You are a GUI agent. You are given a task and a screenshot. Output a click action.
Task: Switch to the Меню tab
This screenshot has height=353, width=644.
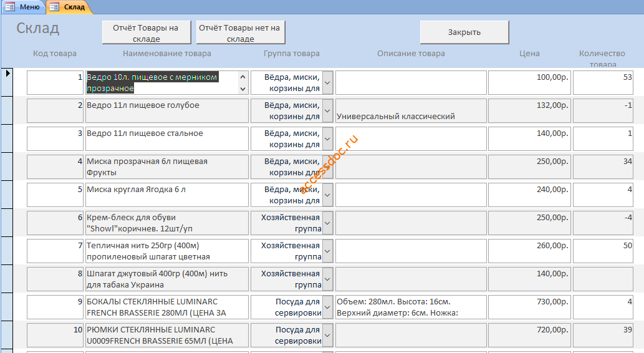click(x=23, y=7)
